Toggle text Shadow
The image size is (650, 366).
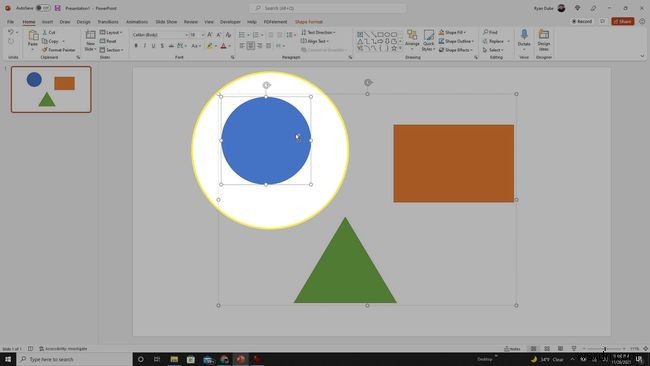[162, 46]
